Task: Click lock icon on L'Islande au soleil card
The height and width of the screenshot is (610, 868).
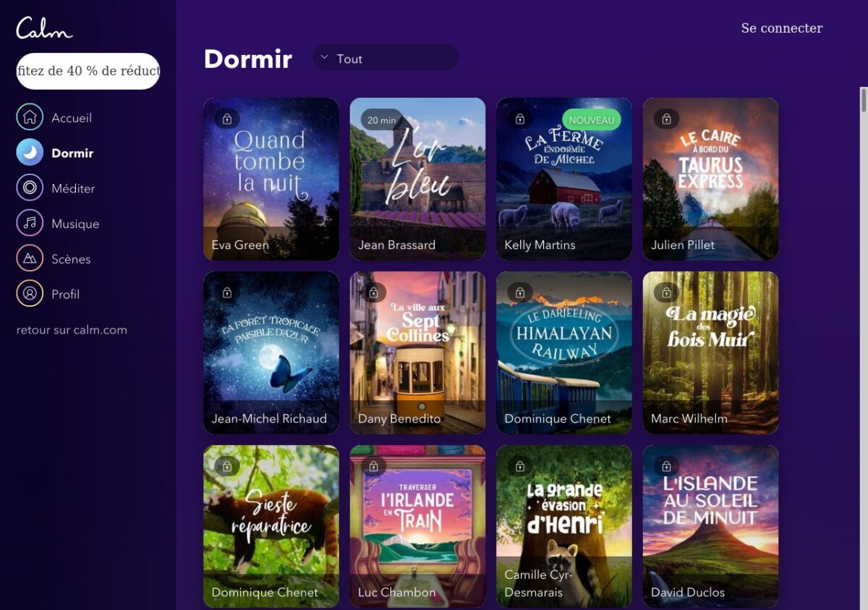Action: coord(666,466)
